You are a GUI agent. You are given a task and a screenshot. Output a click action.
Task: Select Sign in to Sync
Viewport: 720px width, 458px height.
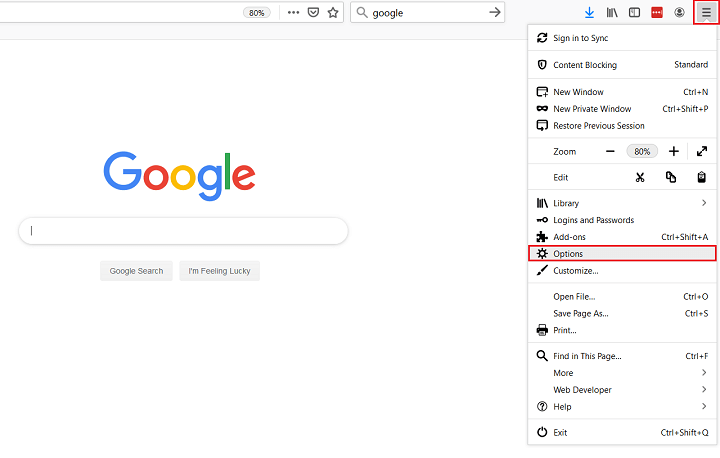coord(622,38)
